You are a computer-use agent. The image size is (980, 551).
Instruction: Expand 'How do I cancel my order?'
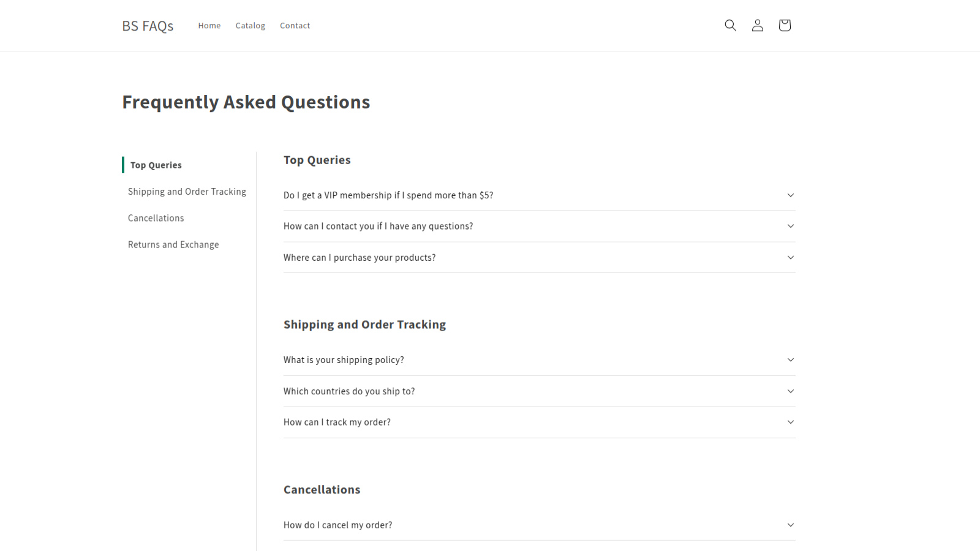pyautogui.click(x=538, y=525)
